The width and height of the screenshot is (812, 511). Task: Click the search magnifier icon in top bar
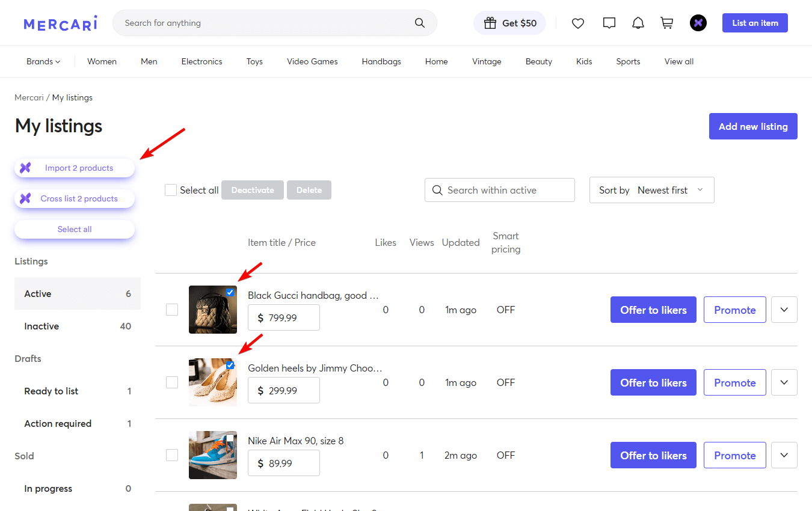point(420,23)
